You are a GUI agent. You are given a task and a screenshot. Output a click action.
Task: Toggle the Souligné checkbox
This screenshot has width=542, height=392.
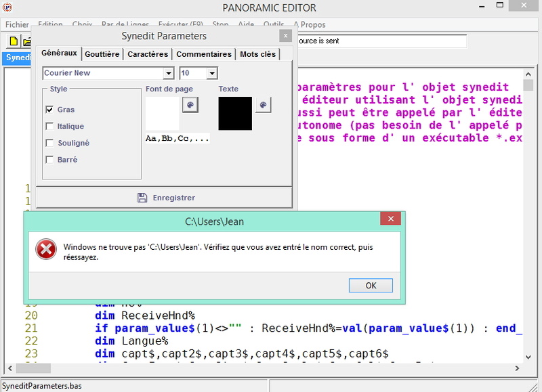pyautogui.click(x=49, y=143)
